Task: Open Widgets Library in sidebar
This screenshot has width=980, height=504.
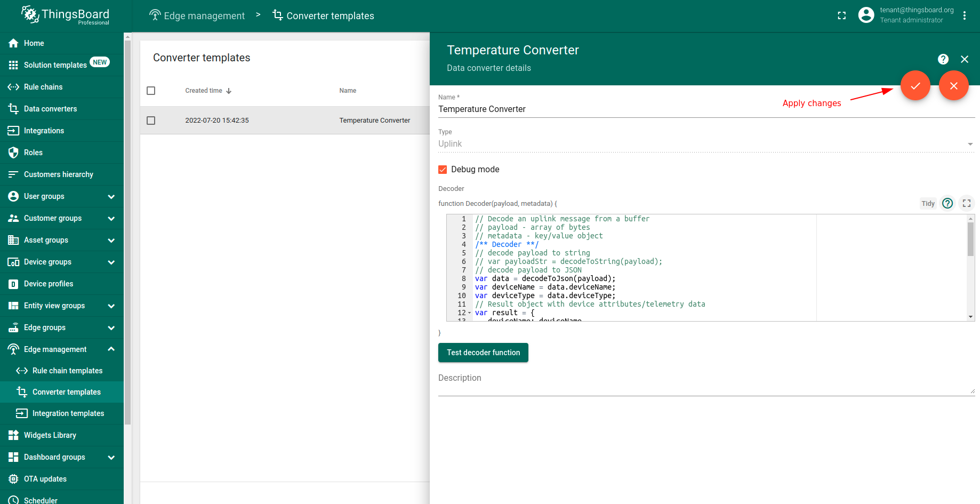Action: [62, 435]
